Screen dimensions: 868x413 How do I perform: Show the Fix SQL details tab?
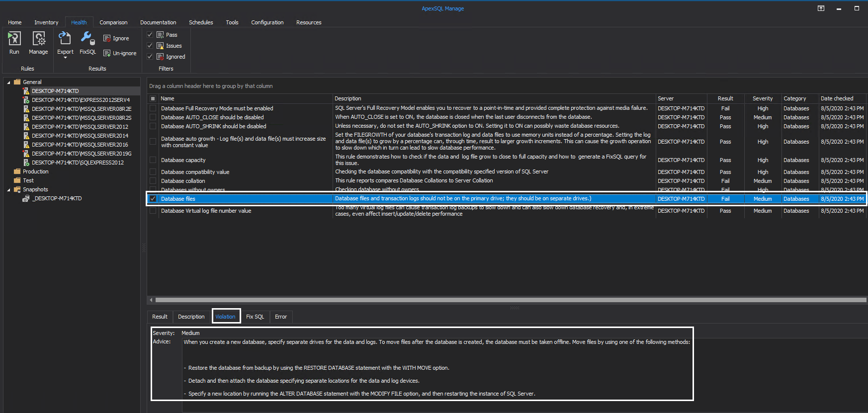(255, 317)
